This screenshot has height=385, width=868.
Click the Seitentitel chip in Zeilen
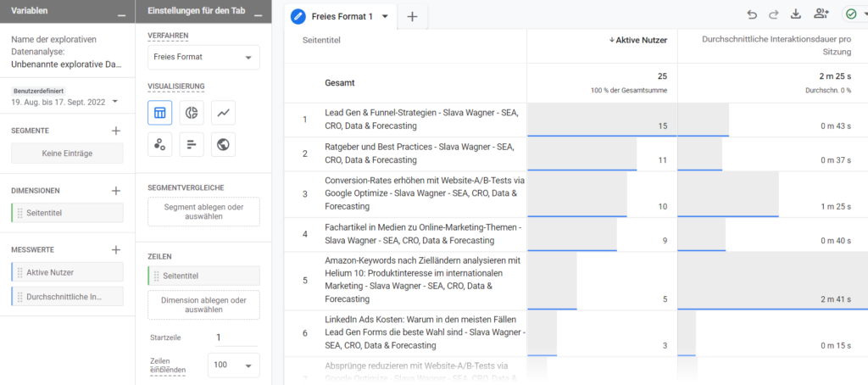[203, 276]
